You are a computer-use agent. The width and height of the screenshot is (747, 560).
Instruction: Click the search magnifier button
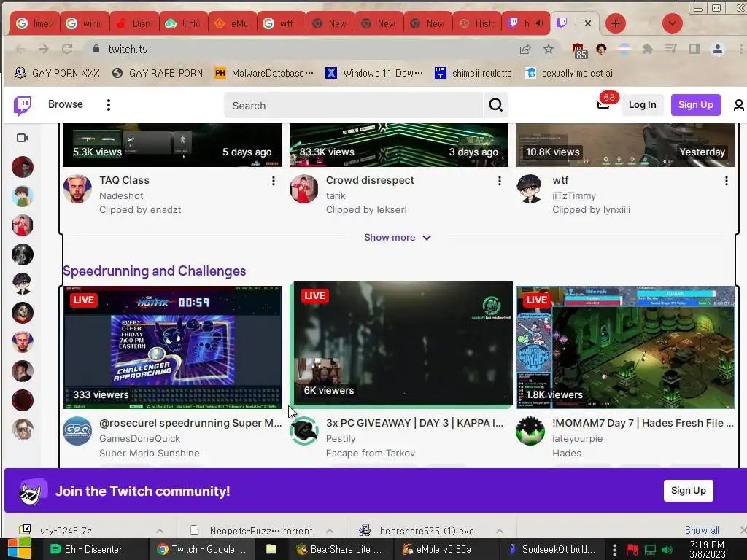[495, 105]
